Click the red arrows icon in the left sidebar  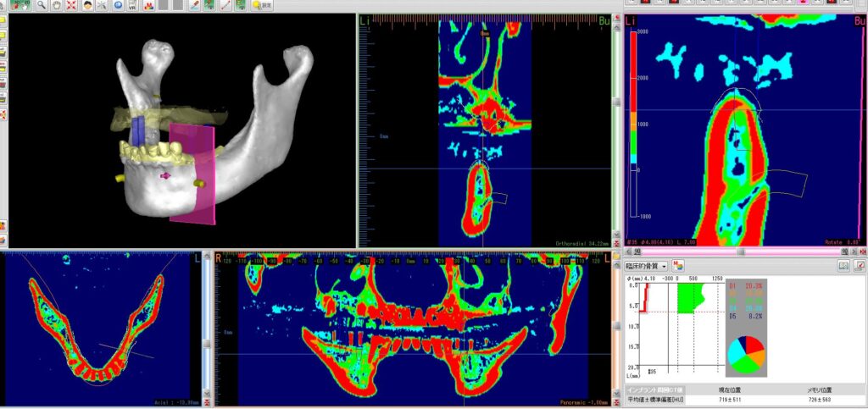pos(3,115)
